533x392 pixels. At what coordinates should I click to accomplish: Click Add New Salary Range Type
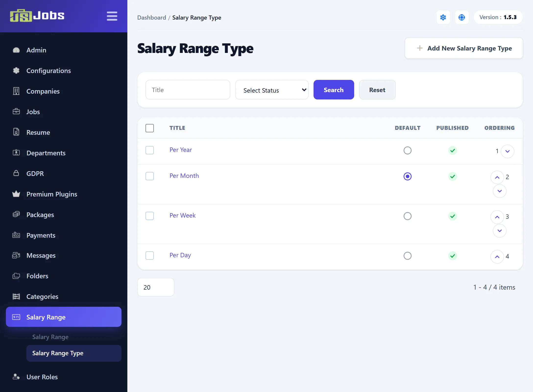pyautogui.click(x=464, y=48)
